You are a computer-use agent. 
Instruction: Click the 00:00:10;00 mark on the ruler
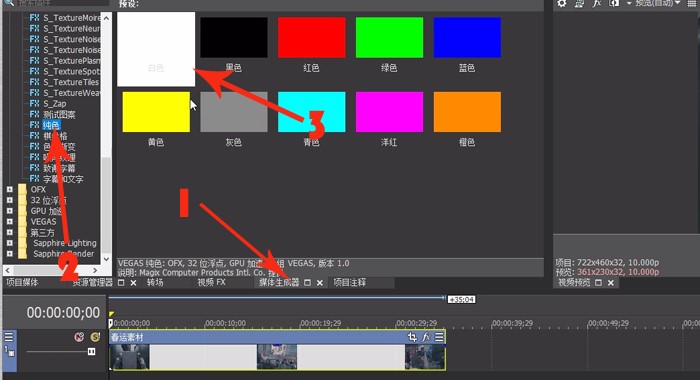(x=225, y=323)
